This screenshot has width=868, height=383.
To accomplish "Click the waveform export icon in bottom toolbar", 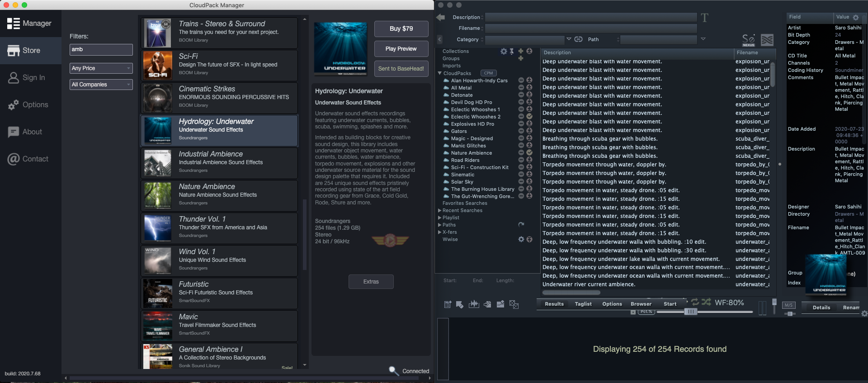I will pos(474,304).
